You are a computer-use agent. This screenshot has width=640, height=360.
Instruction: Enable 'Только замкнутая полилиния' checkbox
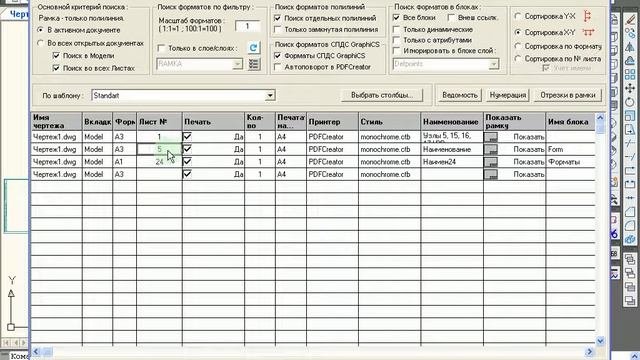point(278,29)
